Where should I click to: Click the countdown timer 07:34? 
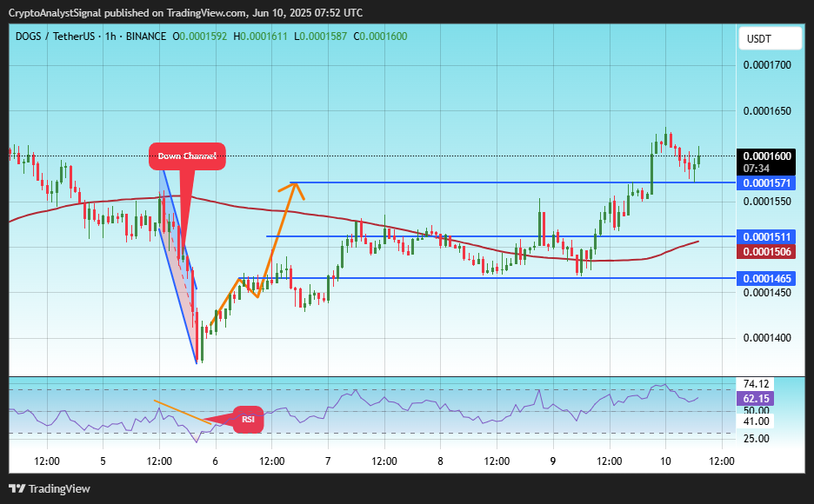[x=756, y=169]
